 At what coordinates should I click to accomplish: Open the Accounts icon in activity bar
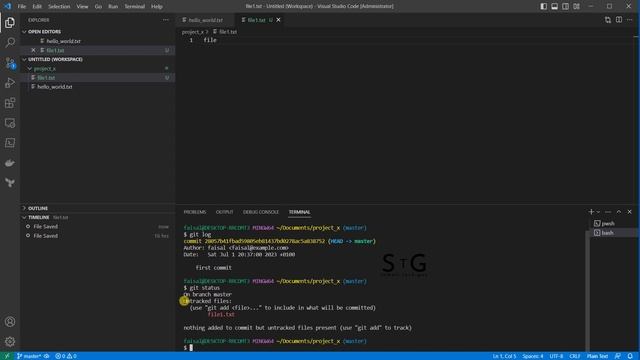tap(10, 322)
